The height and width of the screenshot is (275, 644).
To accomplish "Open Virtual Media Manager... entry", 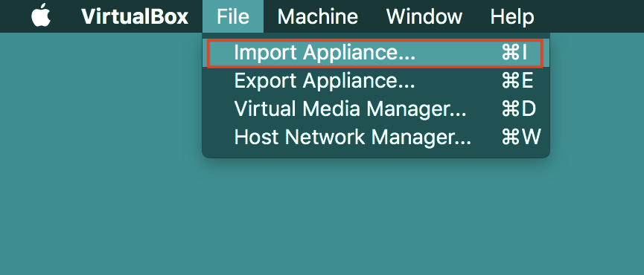I will pyautogui.click(x=376, y=109).
